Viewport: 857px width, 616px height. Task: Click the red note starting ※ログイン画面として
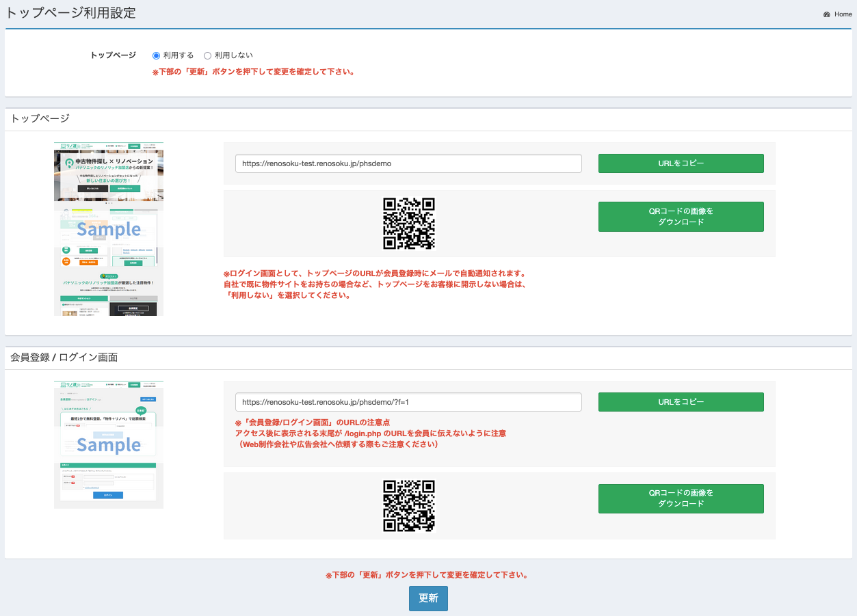click(375, 284)
